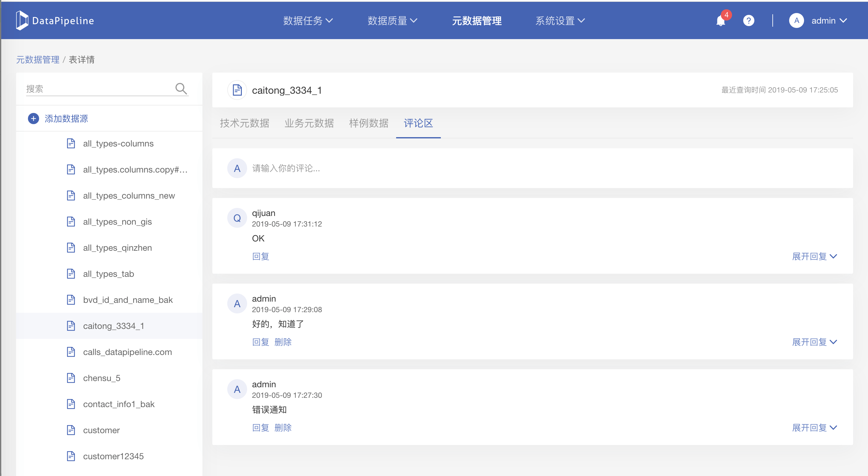Click the search magnifier icon
Viewport: 868px width, 476px height.
coord(181,89)
